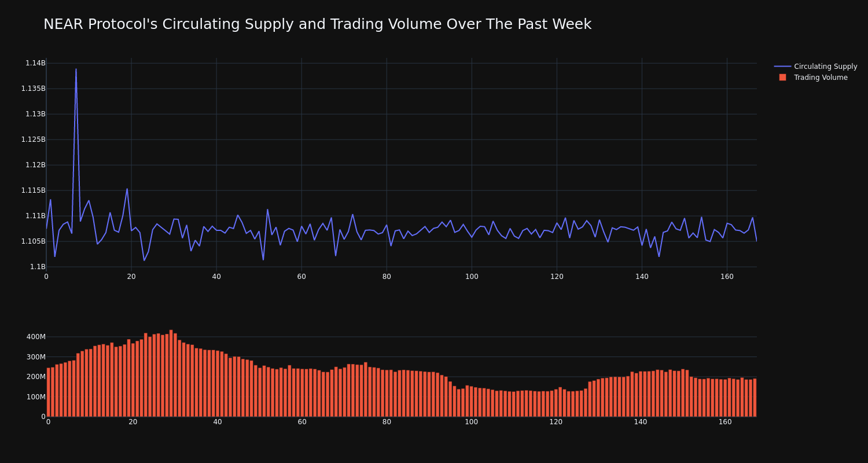Screen dimensions: 868x463
Task: Click x-axis label 100 on volume chart
Action: (x=472, y=422)
